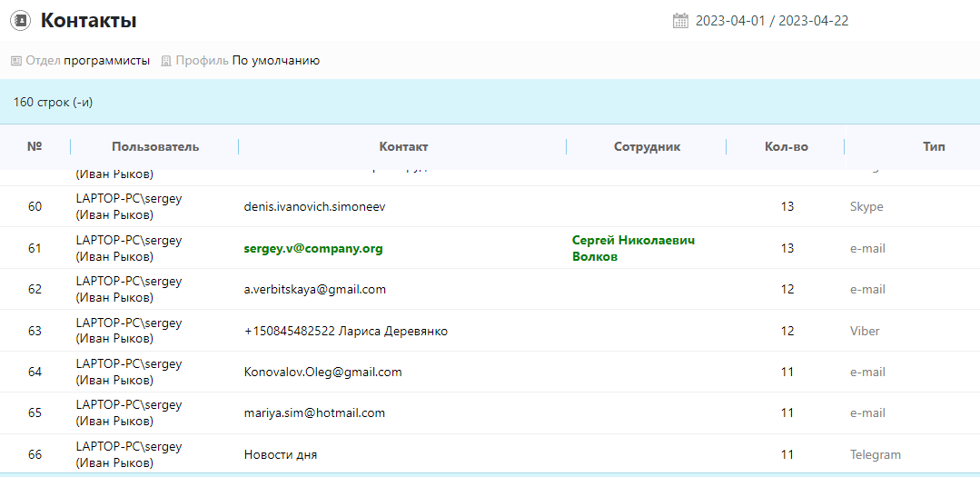This screenshot has width=980, height=477.
Task: Open the date range 2023-04-01 / 2023-04-22
Action: [x=771, y=21]
